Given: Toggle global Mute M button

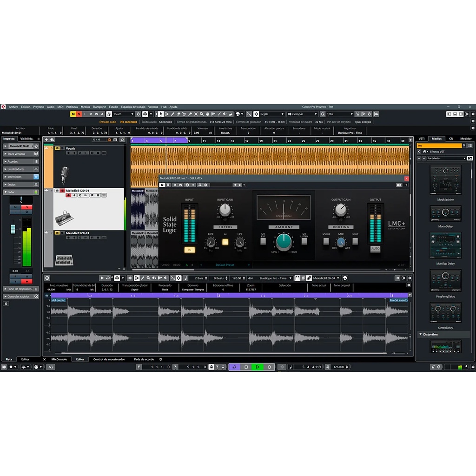Looking at the screenshot, I should click(x=73, y=114).
